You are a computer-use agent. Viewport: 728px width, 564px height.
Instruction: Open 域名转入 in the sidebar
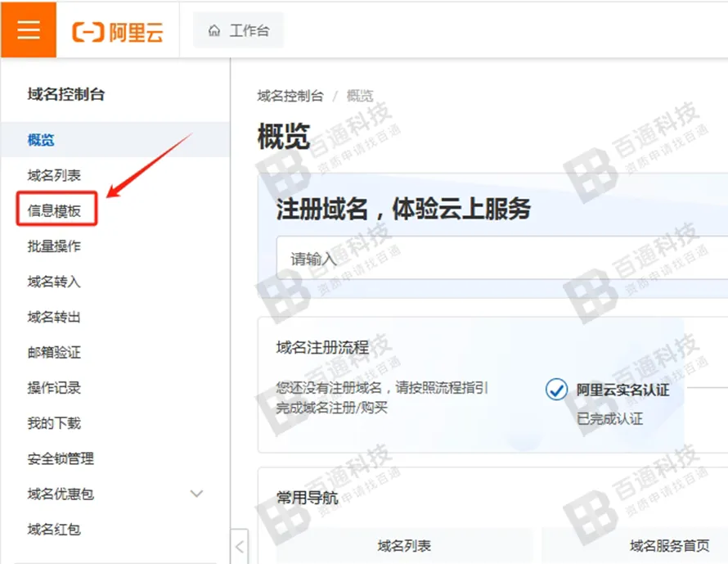pos(54,282)
